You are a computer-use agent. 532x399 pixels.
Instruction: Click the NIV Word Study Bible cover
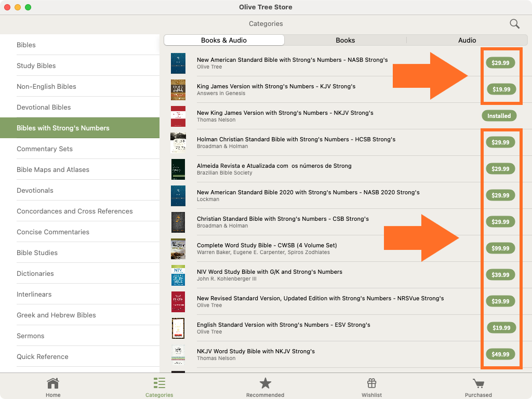(178, 275)
